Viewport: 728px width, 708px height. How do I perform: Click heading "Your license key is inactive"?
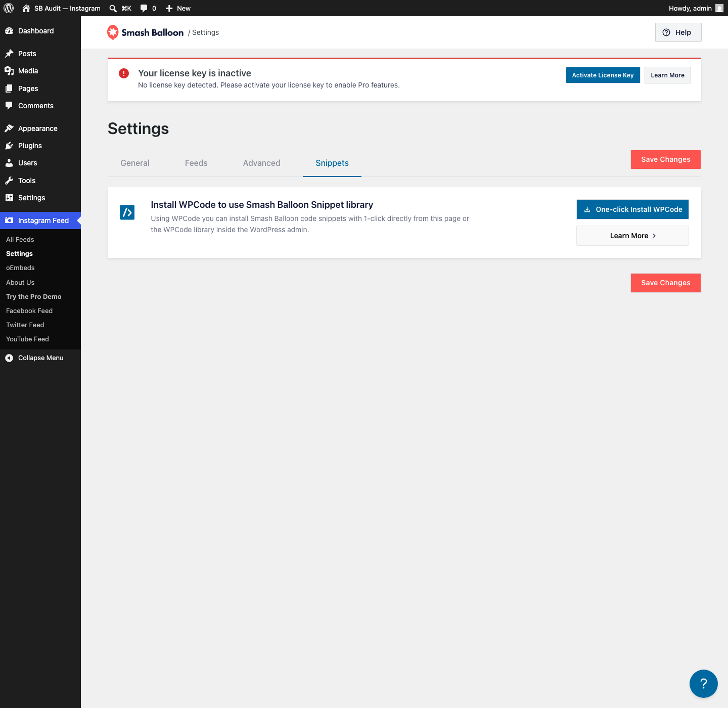[x=195, y=73]
